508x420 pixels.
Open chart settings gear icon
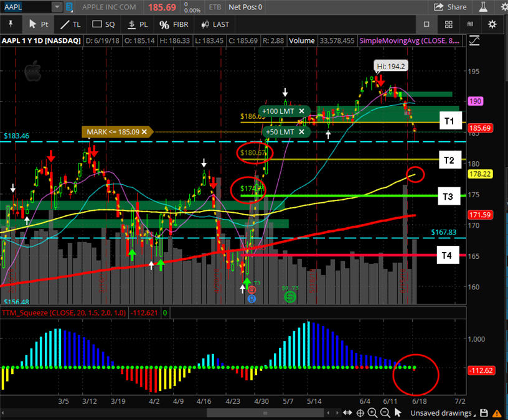pos(492,24)
